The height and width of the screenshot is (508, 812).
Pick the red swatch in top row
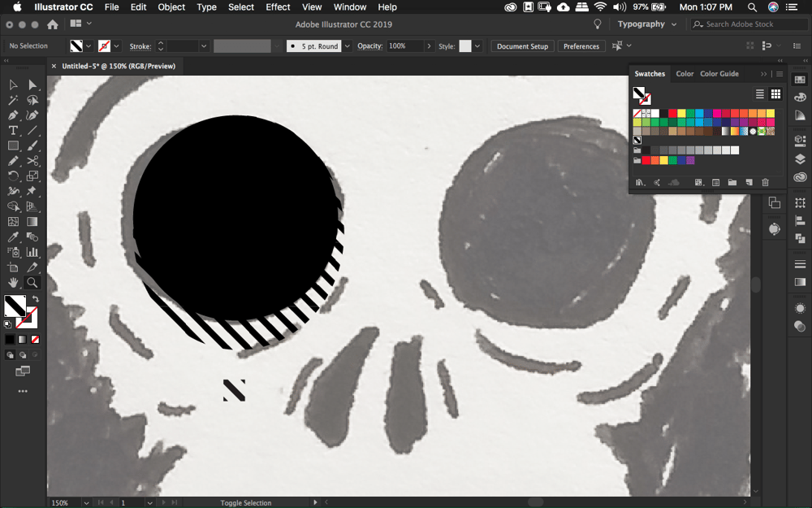click(672, 113)
